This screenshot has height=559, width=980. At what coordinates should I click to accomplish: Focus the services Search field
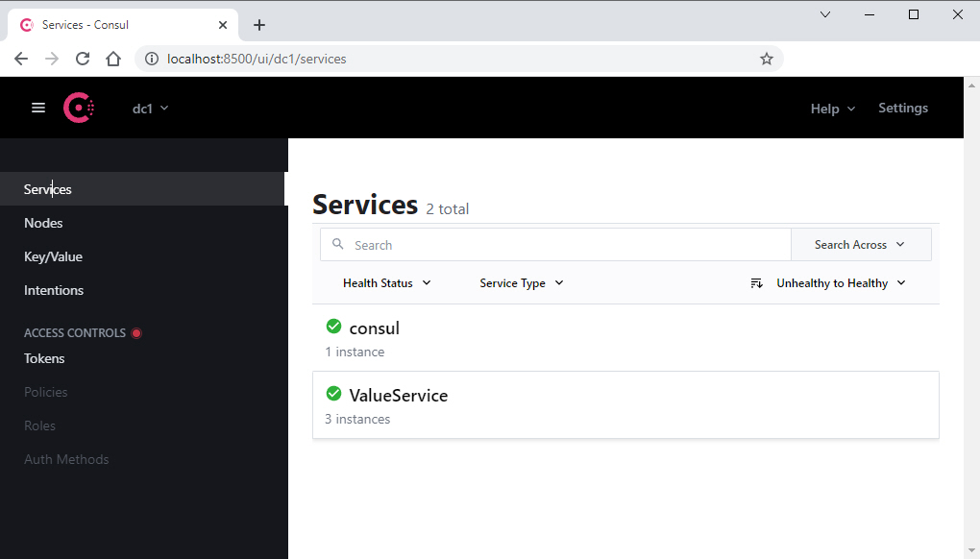tap(555, 245)
